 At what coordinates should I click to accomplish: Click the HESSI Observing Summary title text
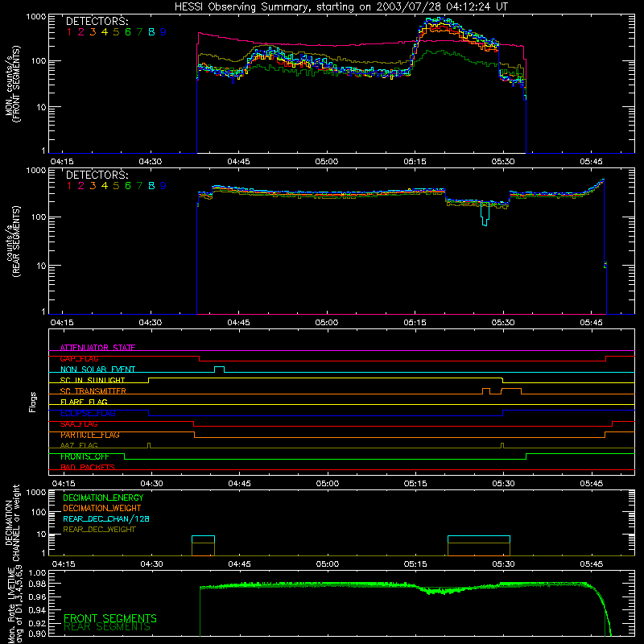click(341, 7)
